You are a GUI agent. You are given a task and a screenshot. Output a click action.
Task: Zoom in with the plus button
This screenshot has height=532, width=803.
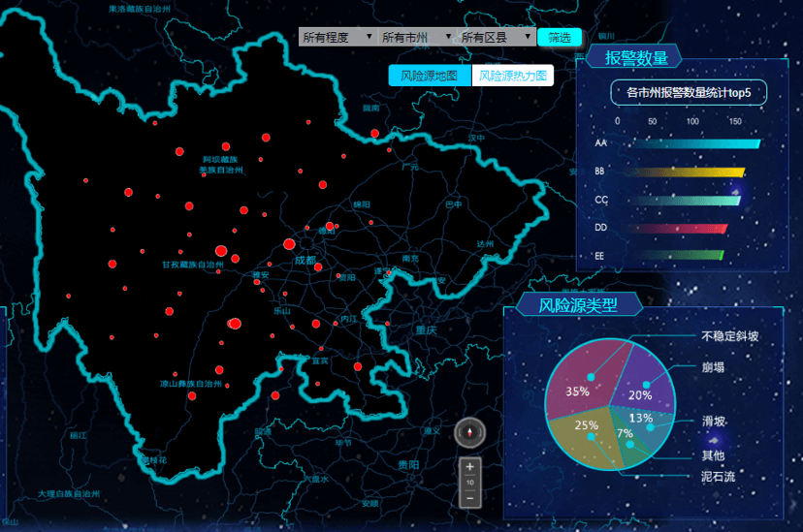[x=470, y=466]
